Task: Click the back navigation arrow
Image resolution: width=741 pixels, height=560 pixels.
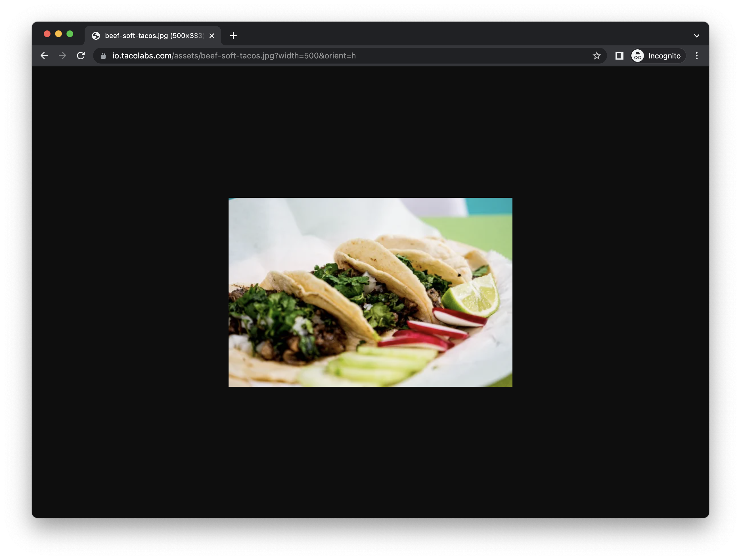Action: point(44,56)
